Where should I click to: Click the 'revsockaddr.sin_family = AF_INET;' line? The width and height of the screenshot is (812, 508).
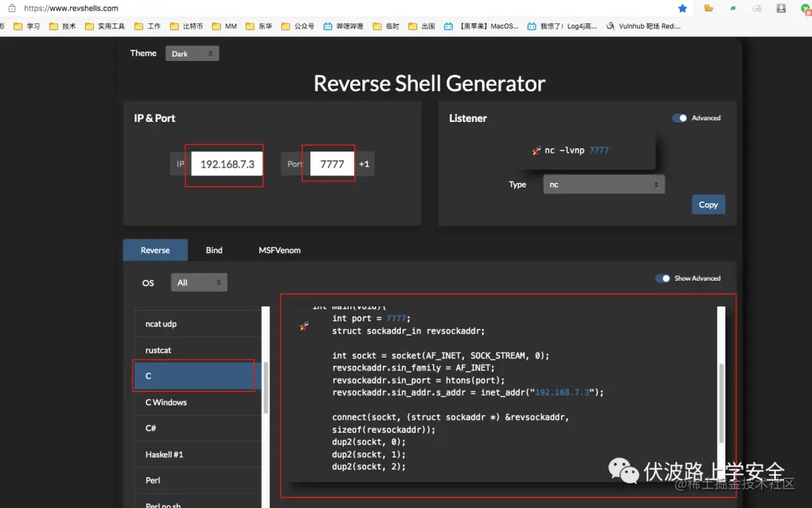tap(414, 367)
